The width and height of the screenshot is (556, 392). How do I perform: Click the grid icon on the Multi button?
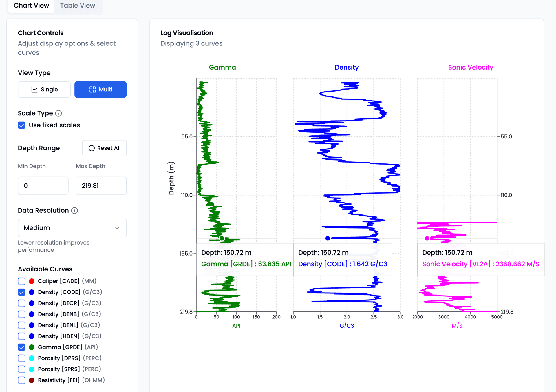[92, 89]
